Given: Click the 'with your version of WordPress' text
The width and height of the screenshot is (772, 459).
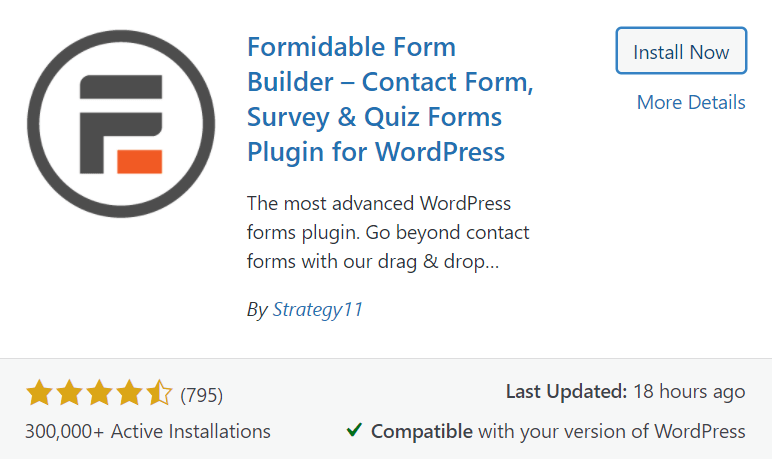Looking at the screenshot, I should (x=612, y=431).
